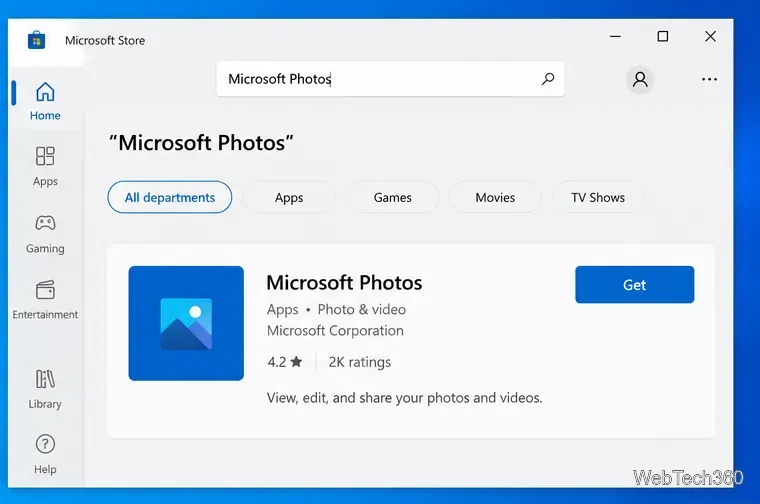Click the Microsoft Corporation publisher text
Viewport: 760px width, 504px height.
tap(335, 331)
